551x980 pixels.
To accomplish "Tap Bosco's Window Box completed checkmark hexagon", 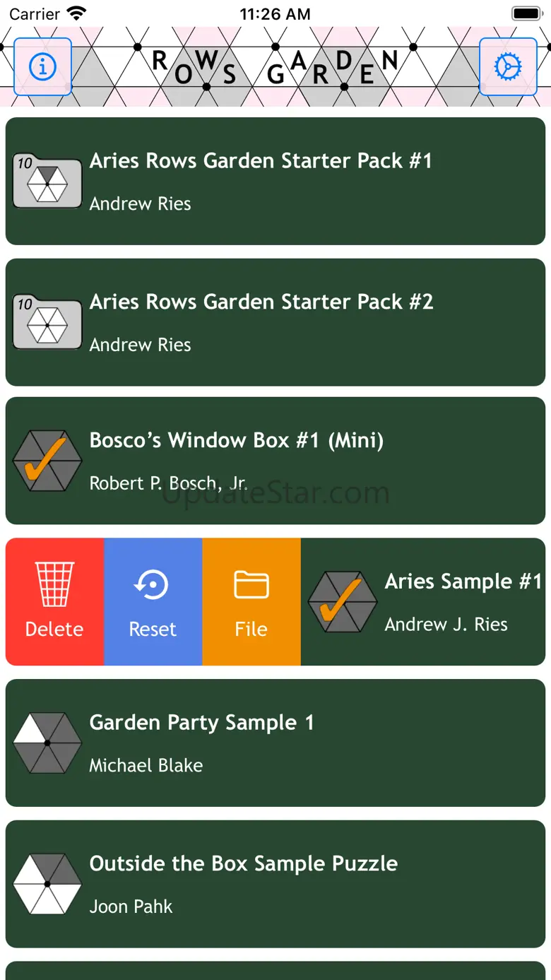I will [x=47, y=461].
